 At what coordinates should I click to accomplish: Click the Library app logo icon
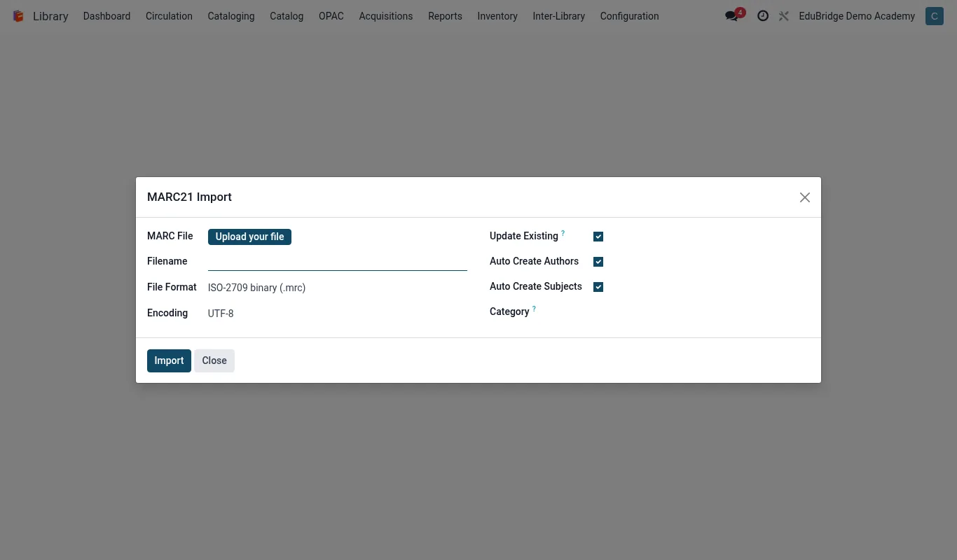[x=18, y=16]
